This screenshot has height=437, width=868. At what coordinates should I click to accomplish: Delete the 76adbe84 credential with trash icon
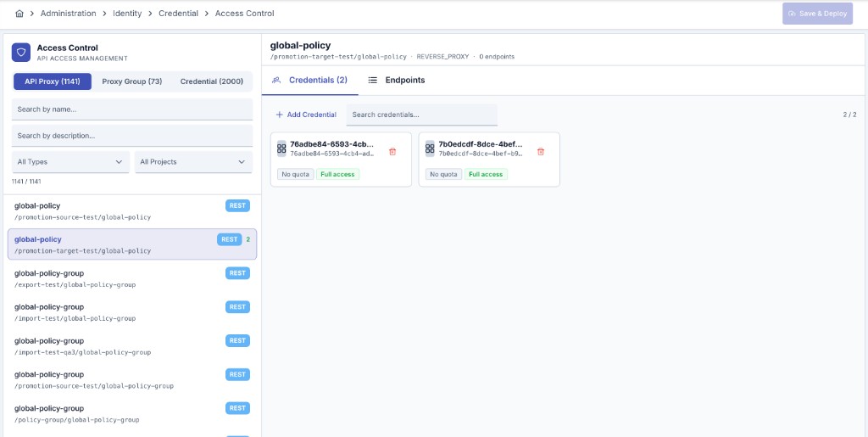point(392,151)
